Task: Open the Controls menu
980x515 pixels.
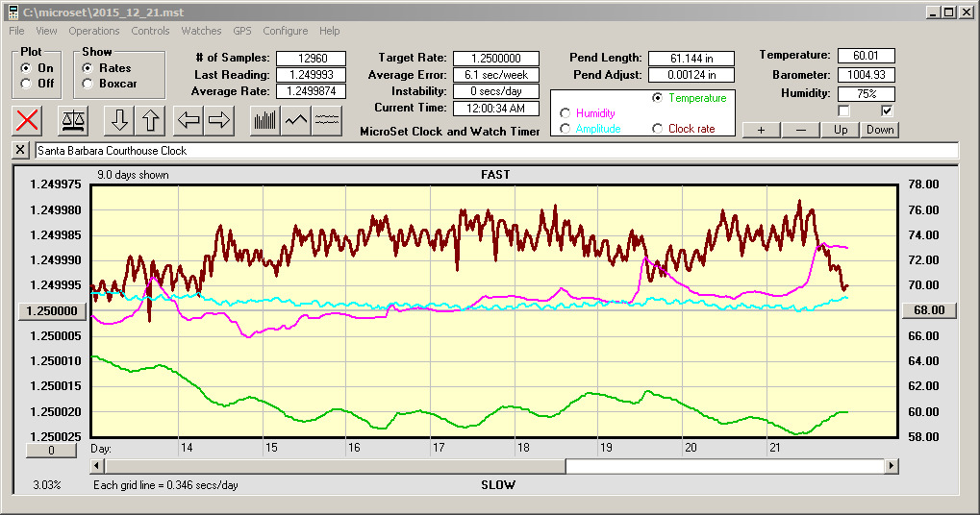Action: tap(150, 31)
